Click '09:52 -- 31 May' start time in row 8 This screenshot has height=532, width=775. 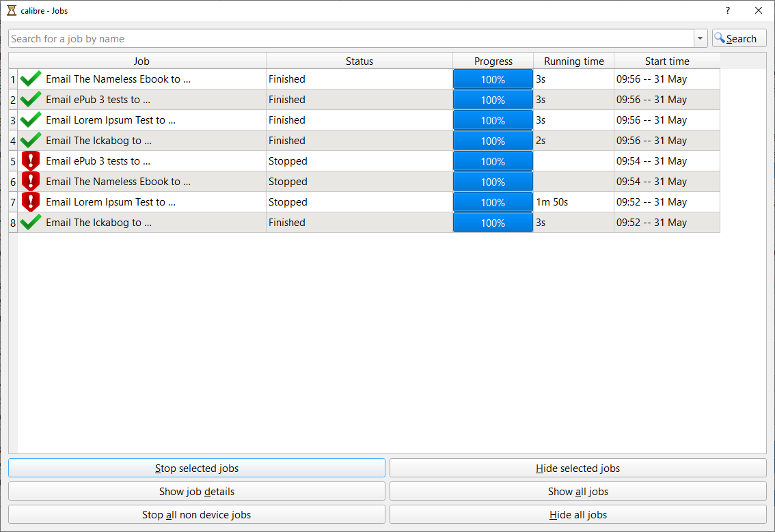[651, 222]
